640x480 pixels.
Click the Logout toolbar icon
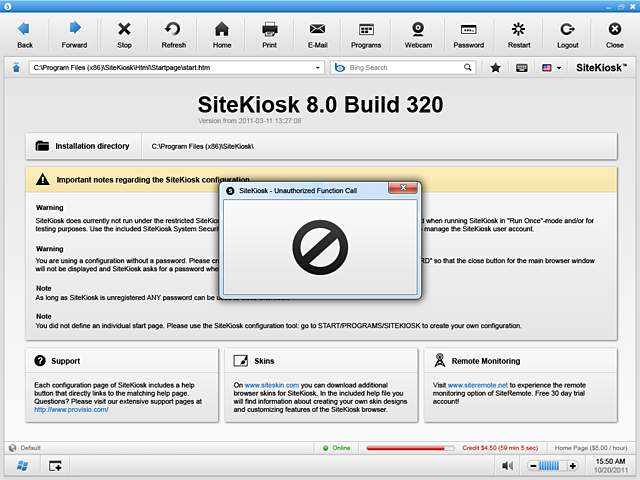coord(567,33)
